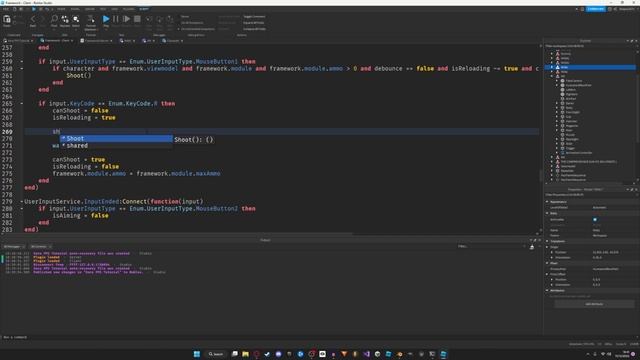Collapse the code fold at line 260

[22, 69]
